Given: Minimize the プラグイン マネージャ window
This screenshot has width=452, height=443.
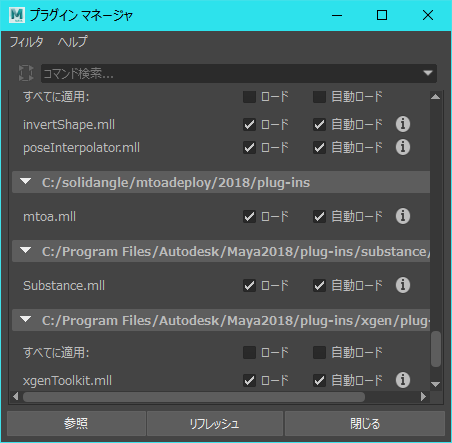Looking at the screenshot, I should [337, 15].
